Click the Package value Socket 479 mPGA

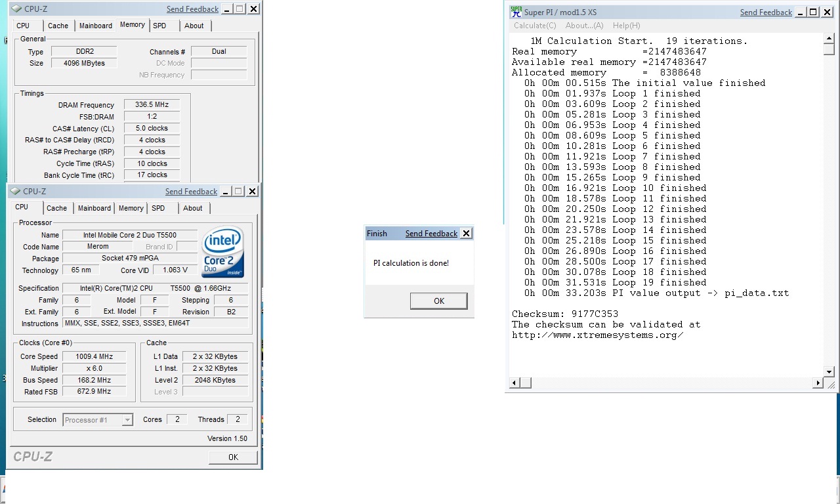pos(130,259)
